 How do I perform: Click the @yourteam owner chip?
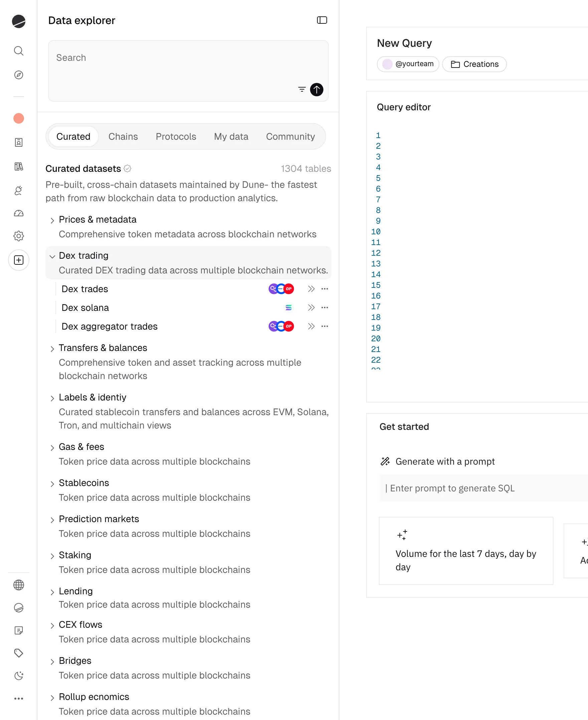pyautogui.click(x=408, y=64)
